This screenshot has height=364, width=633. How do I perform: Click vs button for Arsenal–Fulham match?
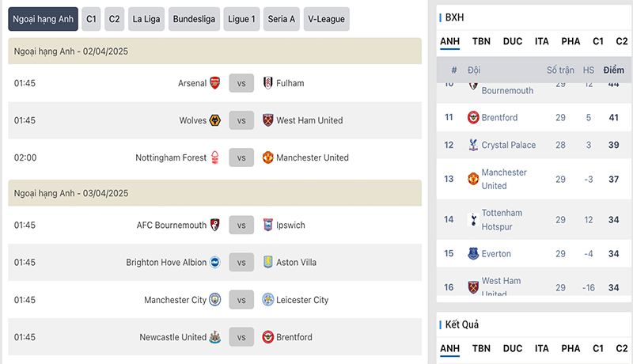(241, 83)
